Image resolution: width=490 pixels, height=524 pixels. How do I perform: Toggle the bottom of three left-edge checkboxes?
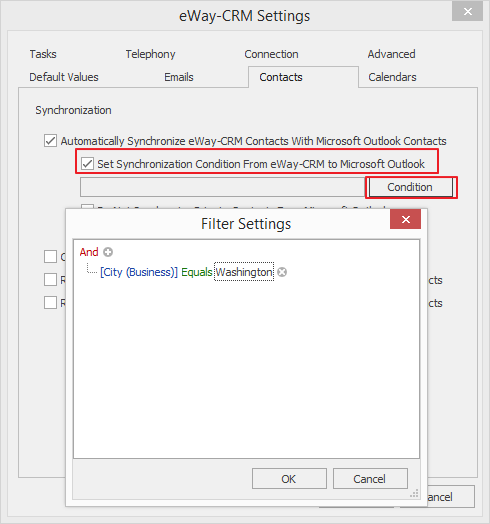pyautogui.click(x=50, y=303)
